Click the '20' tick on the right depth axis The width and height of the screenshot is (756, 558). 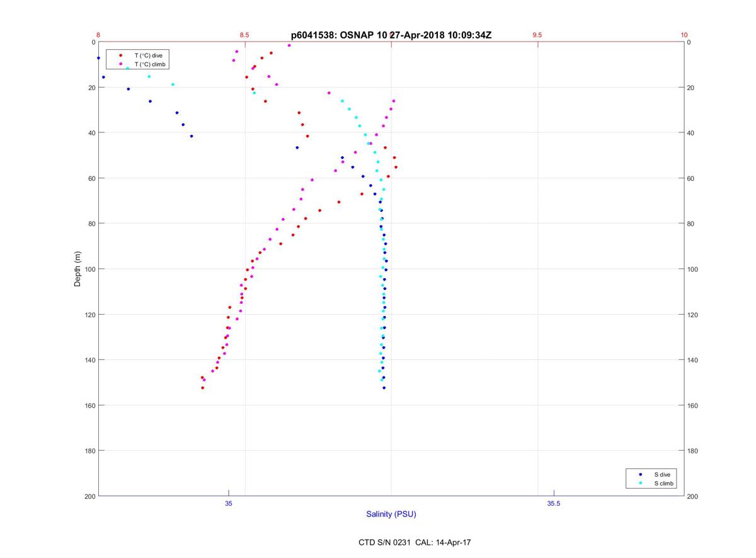(x=691, y=88)
